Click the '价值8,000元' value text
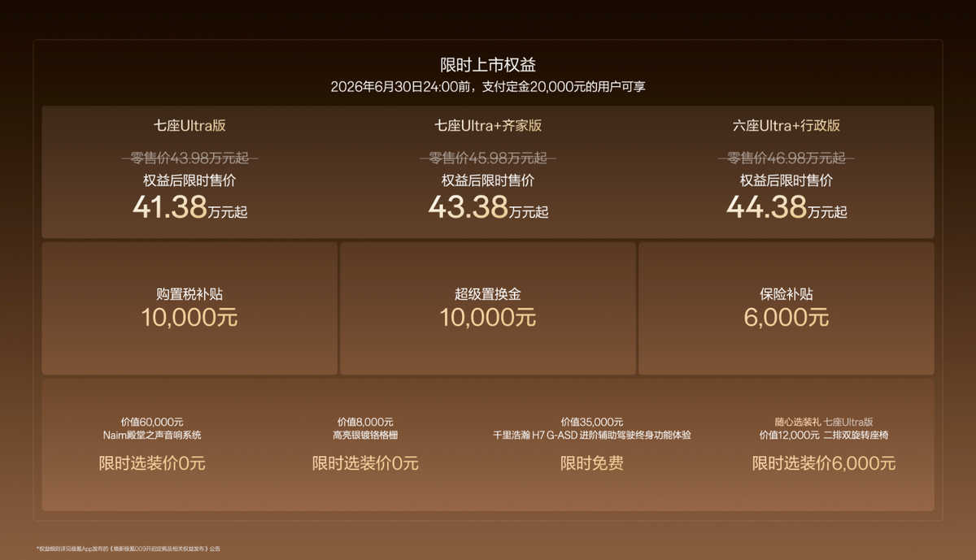 pyautogui.click(x=365, y=422)
